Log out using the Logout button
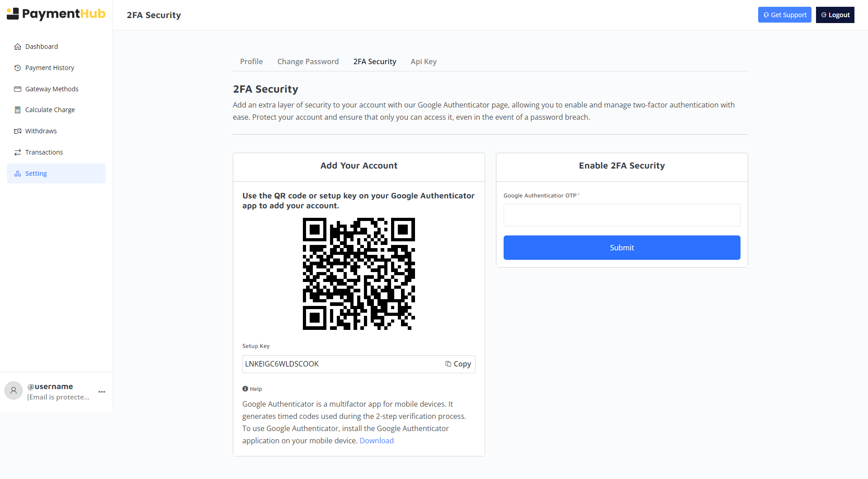868x479 pixels. coord(835,15)
